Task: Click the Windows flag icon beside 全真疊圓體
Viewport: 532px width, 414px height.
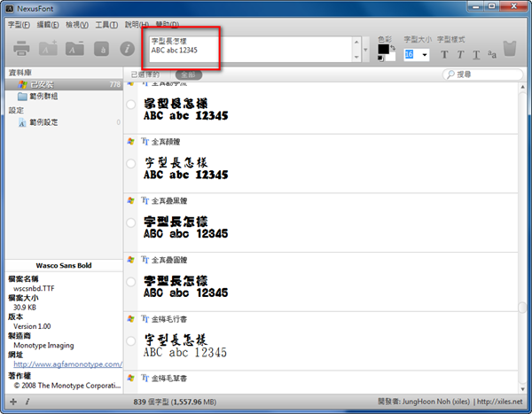Action: (x=130, y=260)
